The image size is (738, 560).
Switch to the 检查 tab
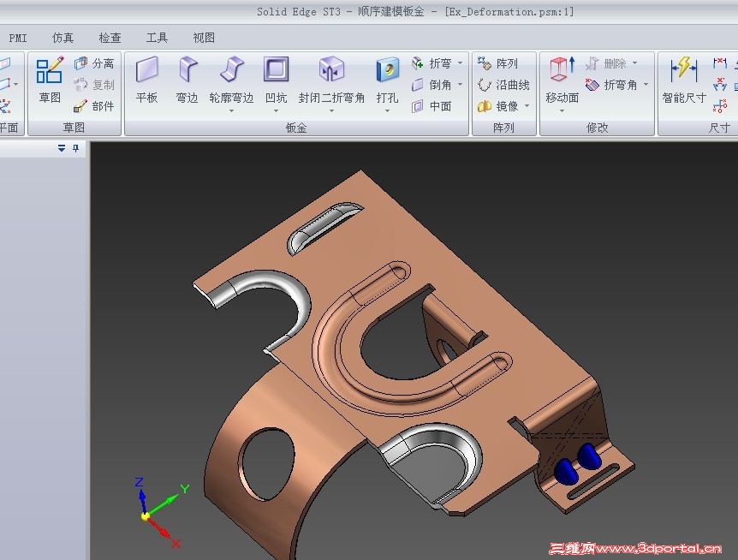pos(110,38)
